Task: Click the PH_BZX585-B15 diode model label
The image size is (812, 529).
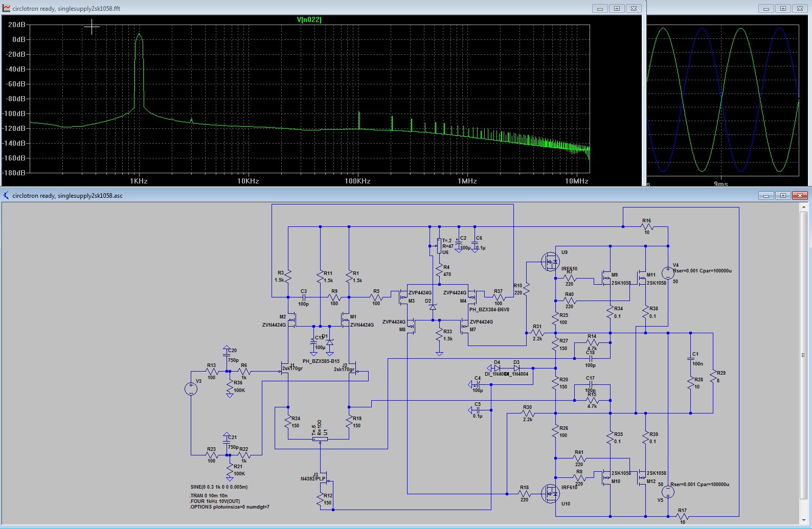Action: pyautogui.click(x=321, y=361)
